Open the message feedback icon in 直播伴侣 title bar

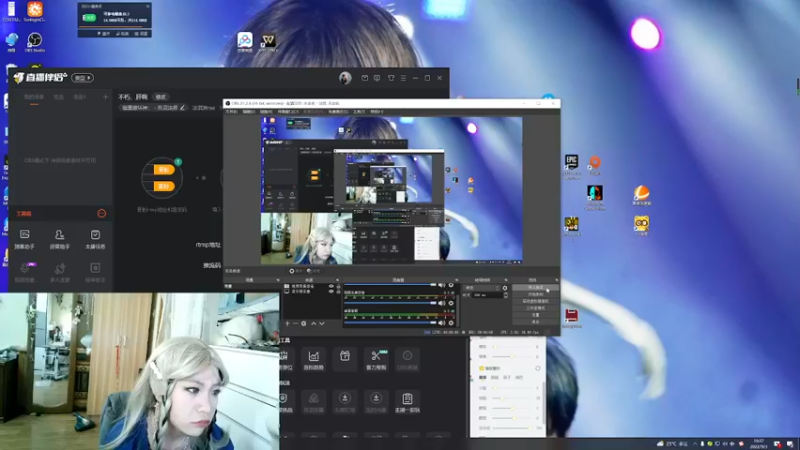point(377,78)
